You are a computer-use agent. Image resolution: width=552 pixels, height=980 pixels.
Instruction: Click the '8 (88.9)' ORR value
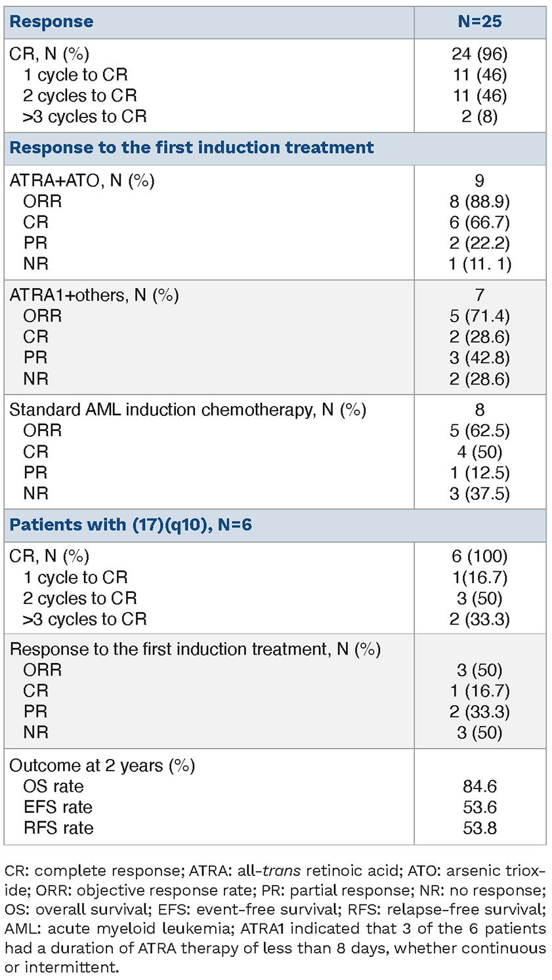tap(480, 201)
